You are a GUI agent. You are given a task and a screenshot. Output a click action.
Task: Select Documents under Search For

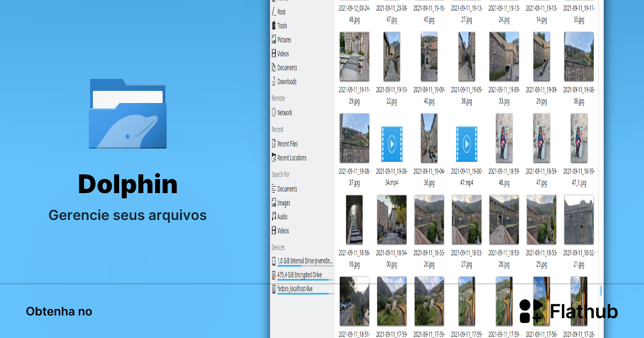[x=287, y=189]
